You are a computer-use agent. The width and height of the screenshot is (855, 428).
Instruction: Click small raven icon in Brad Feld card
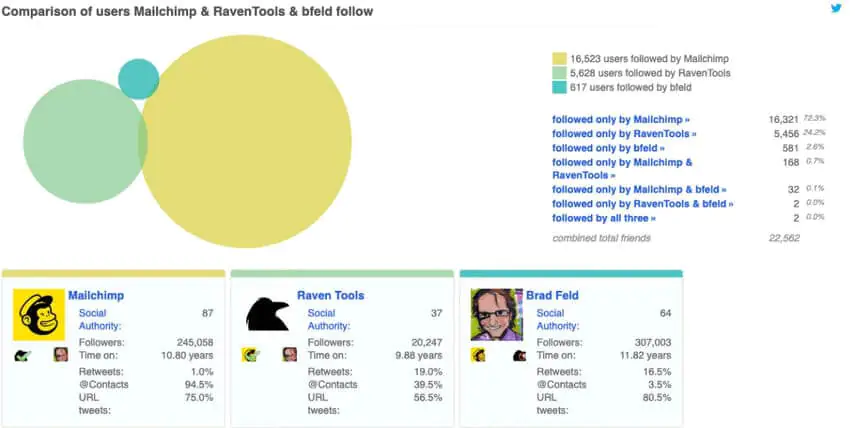(x=520, y=355)
